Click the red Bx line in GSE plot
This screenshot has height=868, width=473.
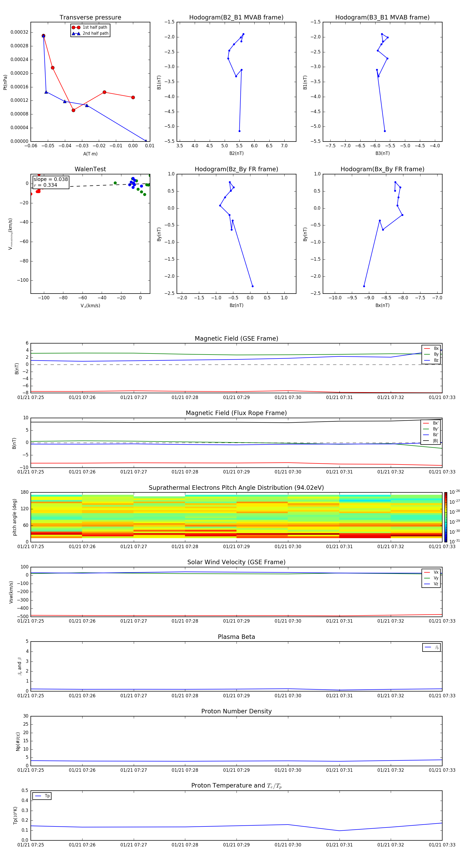(236, 392)
